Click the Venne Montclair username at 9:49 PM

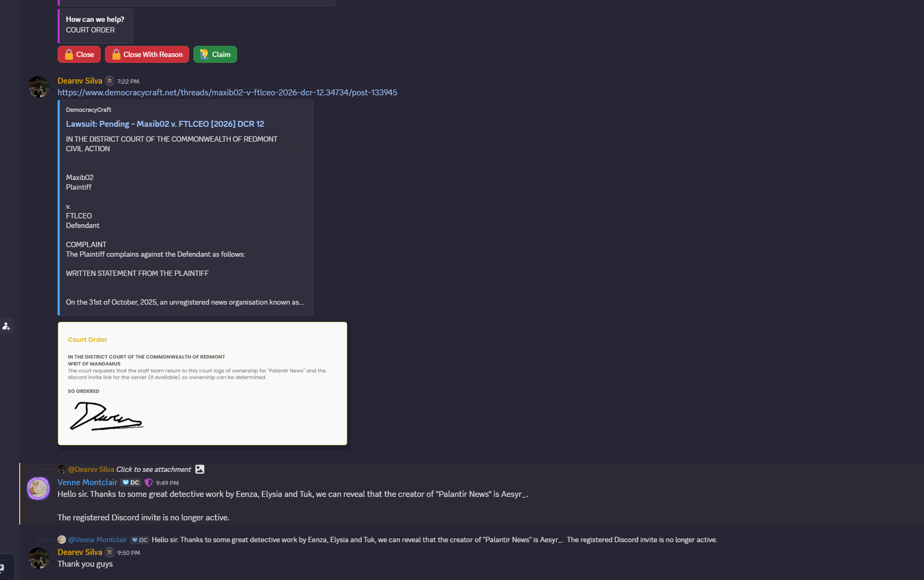87,483
